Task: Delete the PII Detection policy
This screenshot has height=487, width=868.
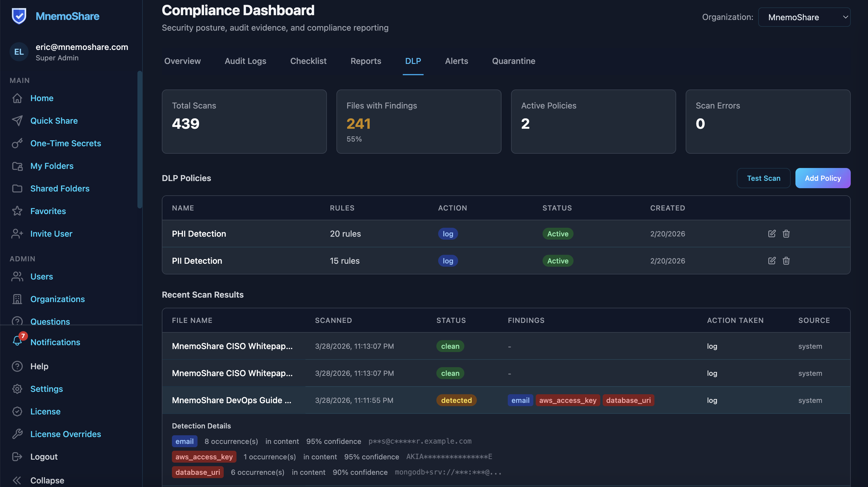Action: (786, 261)
